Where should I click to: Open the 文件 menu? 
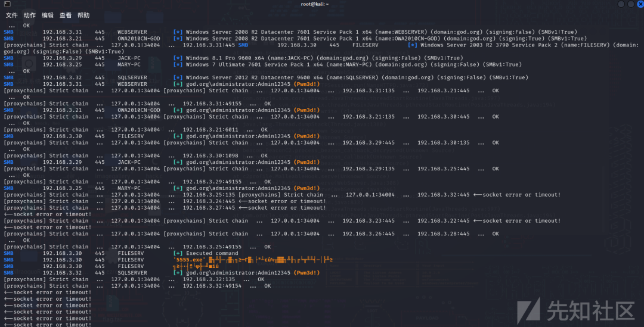pos(11,15)
